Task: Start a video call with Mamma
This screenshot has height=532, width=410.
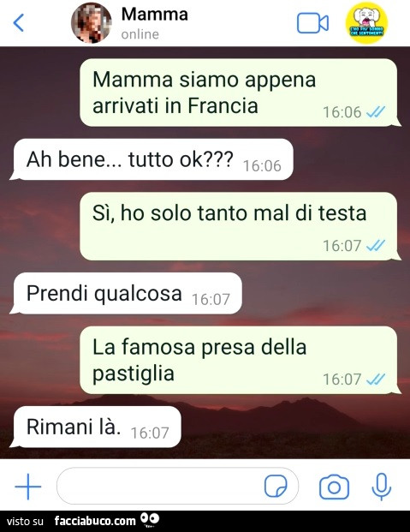Action: 312,23
